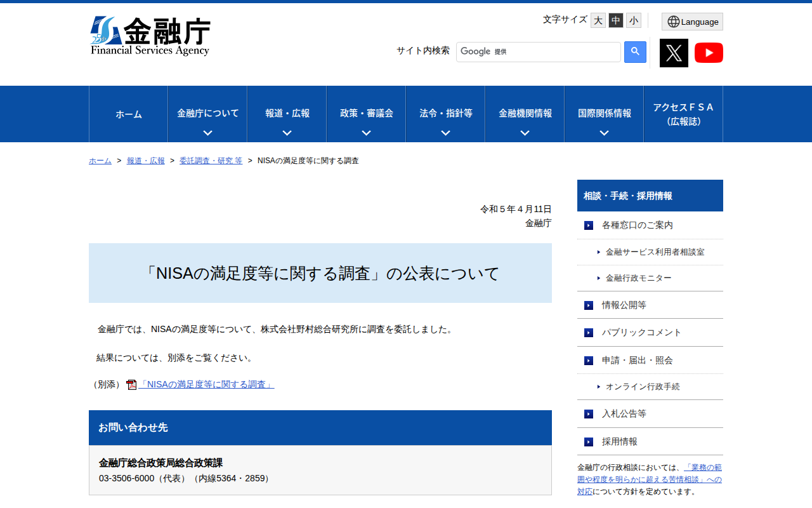
Task: Expand the 報道・広報 navigation dropdown
Action: point(286,114)
